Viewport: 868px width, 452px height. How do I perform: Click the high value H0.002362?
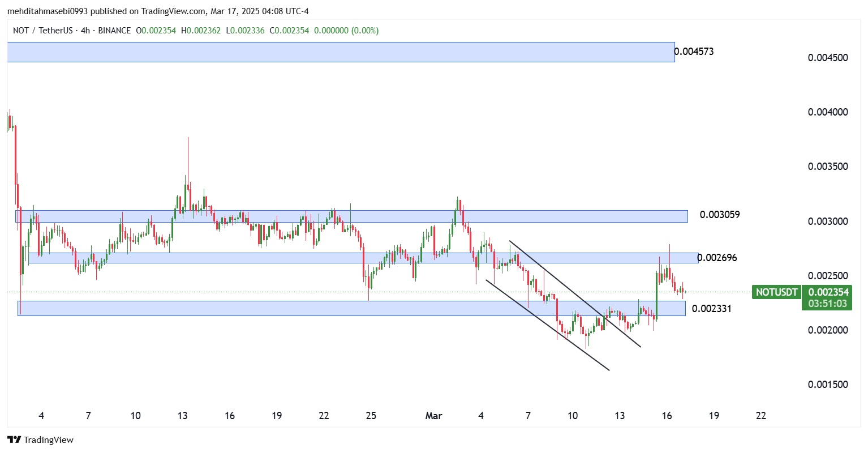point(201,31)
